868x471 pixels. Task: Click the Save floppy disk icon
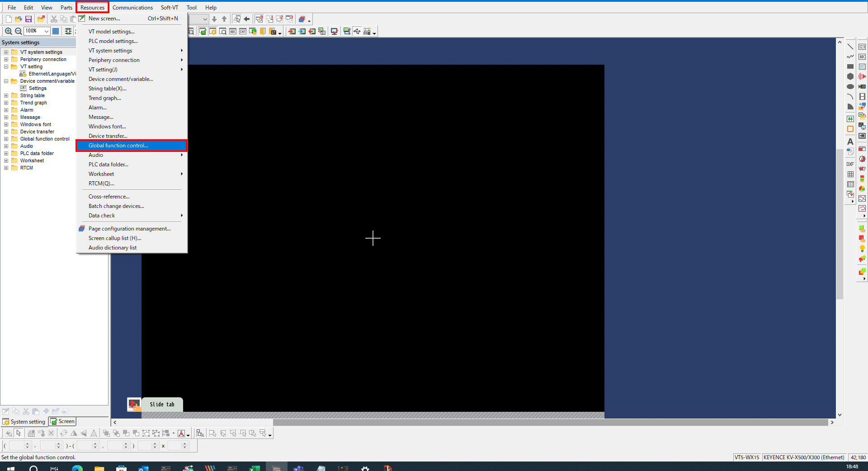[28, 19]
